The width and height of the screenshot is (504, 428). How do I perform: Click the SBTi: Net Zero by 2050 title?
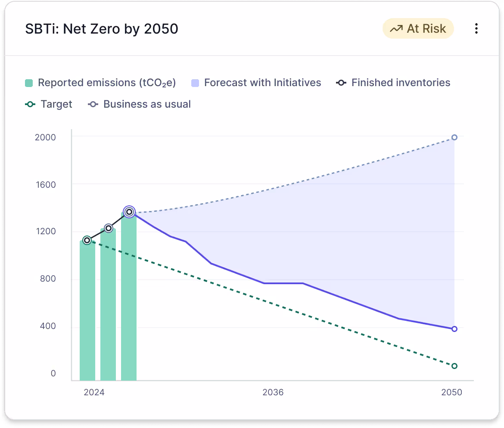pyautogui.click(x=102, y=29)
